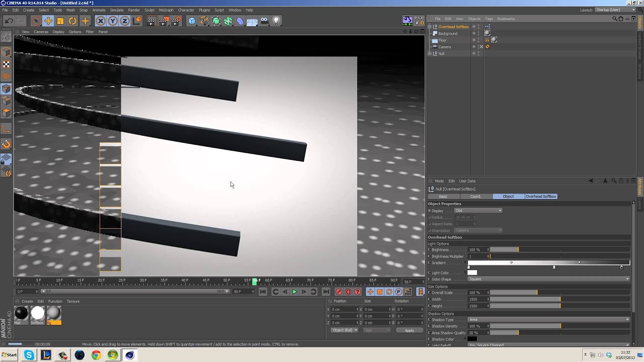
Task: Toggle the Z axis lock
Action: (x=125, y=21)
